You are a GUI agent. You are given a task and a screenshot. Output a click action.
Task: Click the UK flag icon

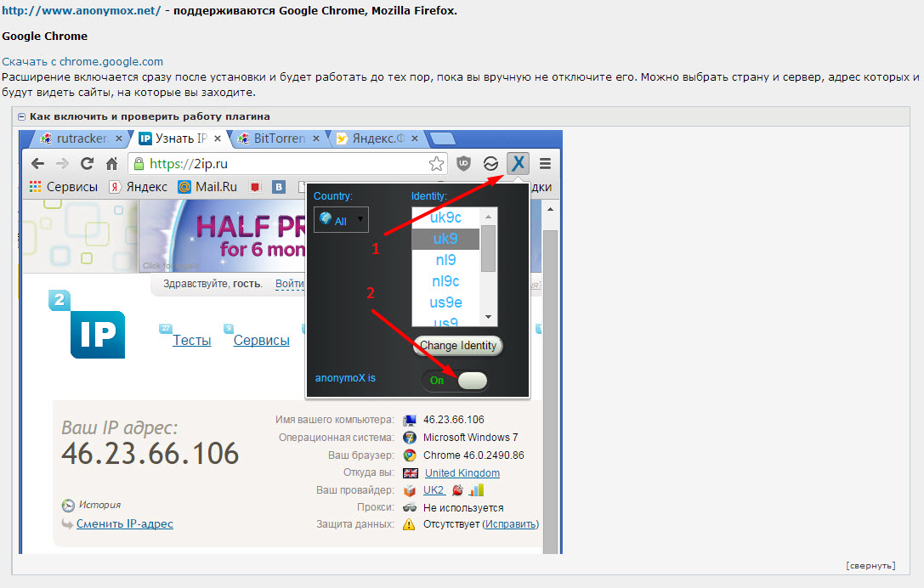(x=410, y=473)
